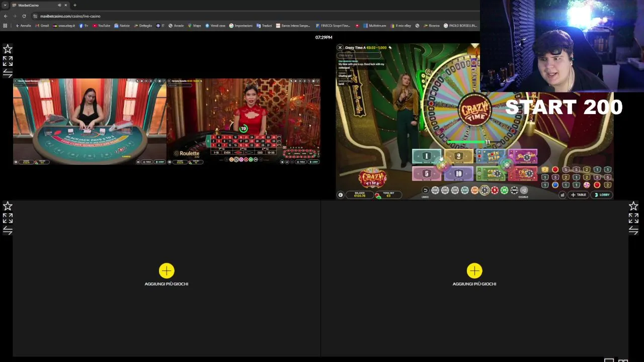Click +TABLE in the Roulette panel
The image size is (644, 362).
tap(300, 162)
